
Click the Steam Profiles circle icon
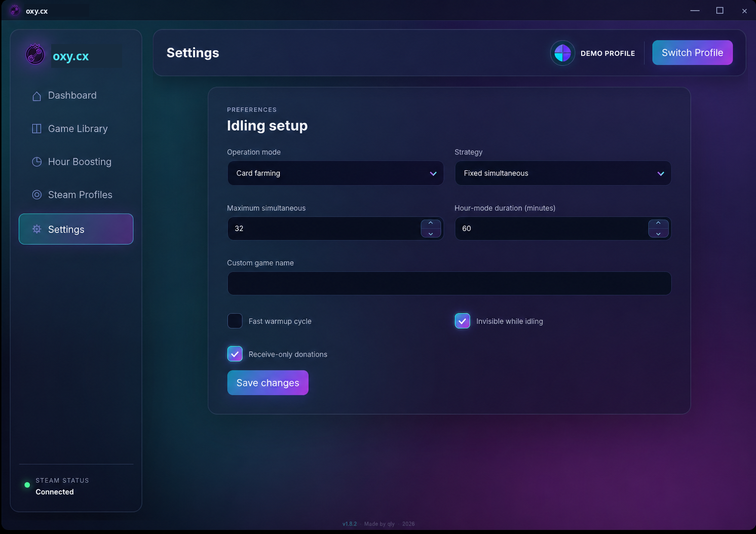coord(36,195)
